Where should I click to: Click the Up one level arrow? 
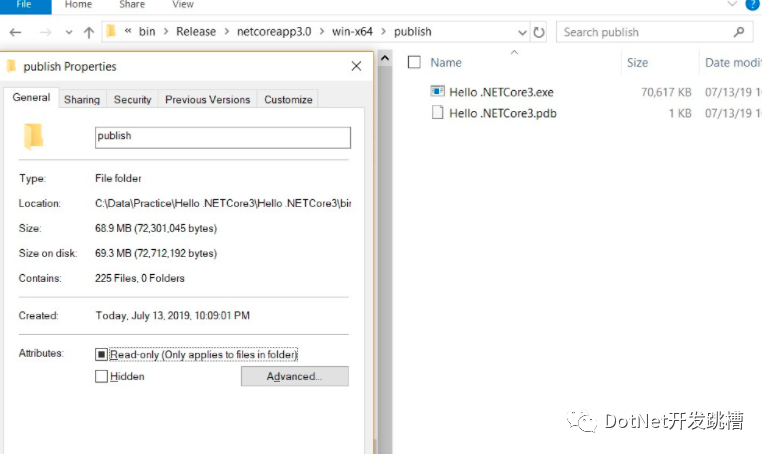coord(89,32)
